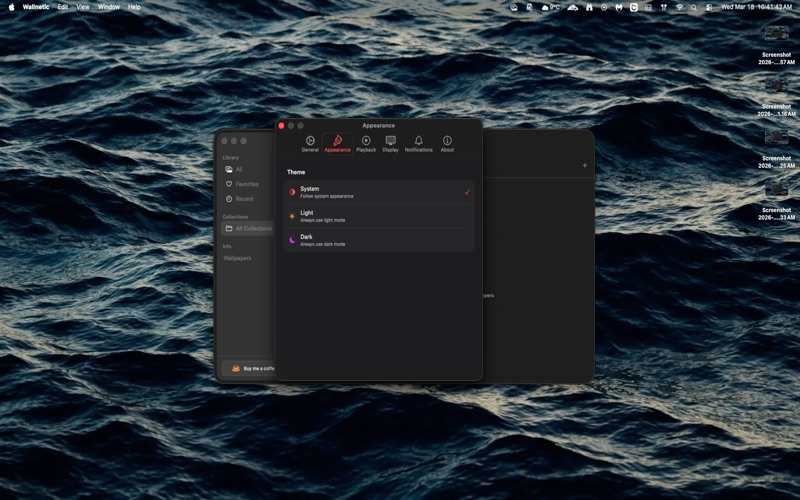Screen dimensions: 800x500
Task: Click the Buy me a coffee button
Action: [248, 368]
